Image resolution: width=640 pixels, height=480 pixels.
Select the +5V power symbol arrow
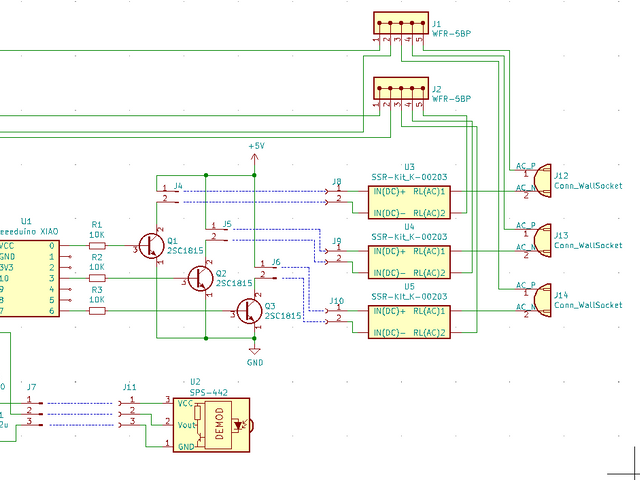coord(255,160)
